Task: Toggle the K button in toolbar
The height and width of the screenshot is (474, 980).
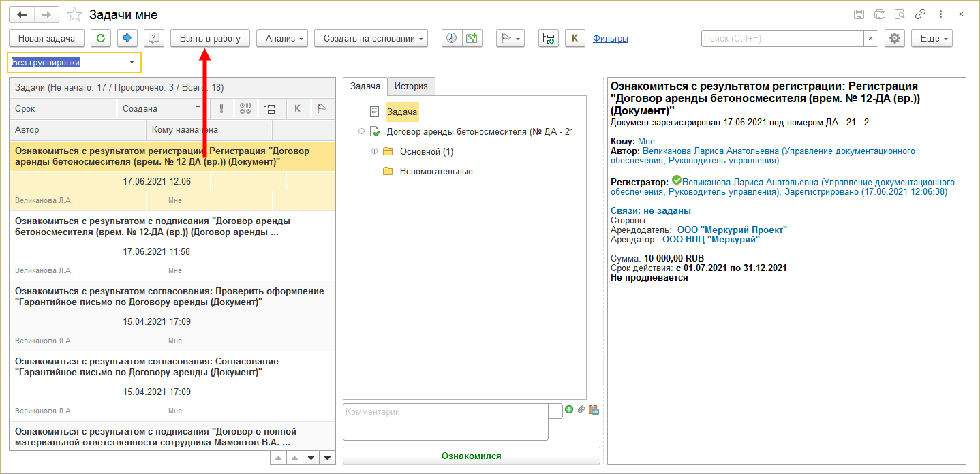Action: tap(575, 39)
